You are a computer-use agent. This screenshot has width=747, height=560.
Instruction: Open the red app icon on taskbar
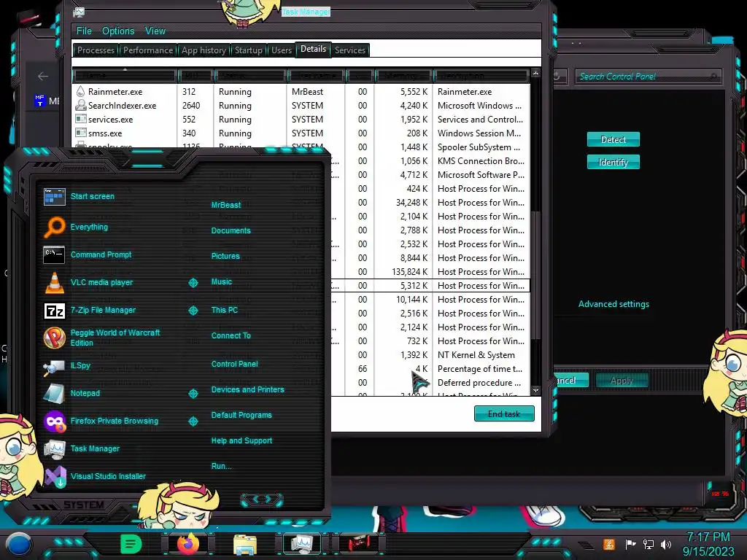pyautogui.click(x=358, y=544)
